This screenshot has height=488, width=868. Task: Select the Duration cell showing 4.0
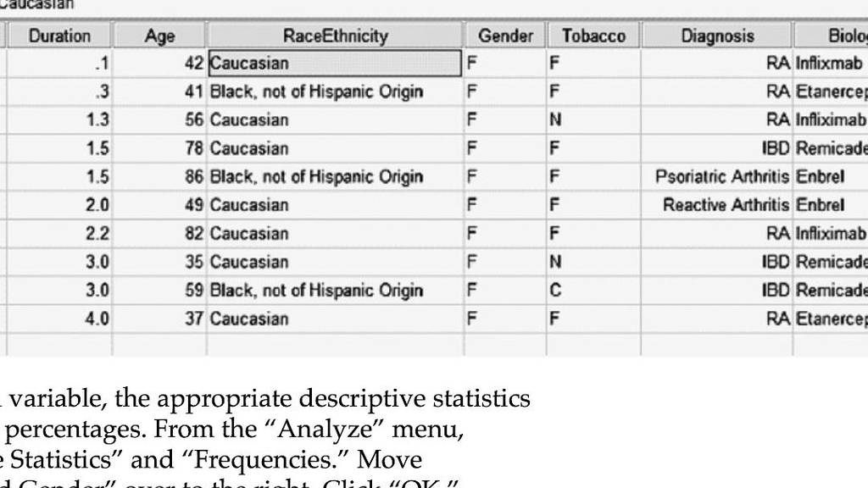[x=59, y=319]
